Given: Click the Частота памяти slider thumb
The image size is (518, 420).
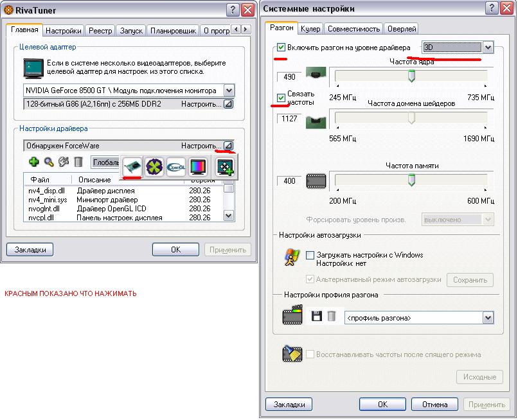Looking at the screenshot, I should (x=411, y=180).
